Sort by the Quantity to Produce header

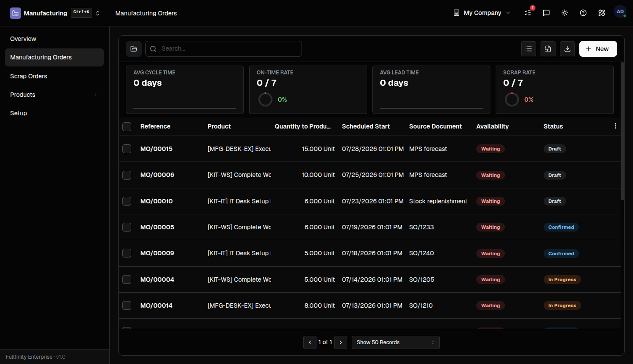click(x=303, y=126)
